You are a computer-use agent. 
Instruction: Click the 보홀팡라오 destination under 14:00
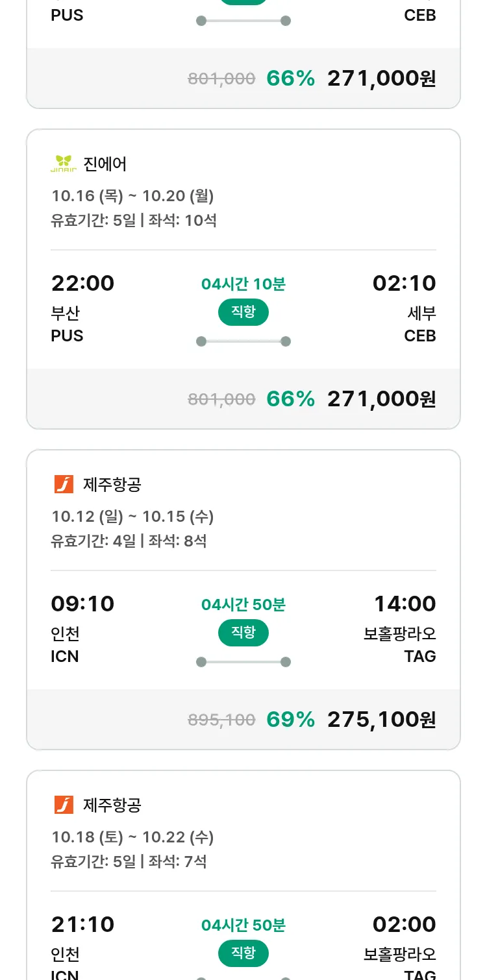tap(399, 633)
